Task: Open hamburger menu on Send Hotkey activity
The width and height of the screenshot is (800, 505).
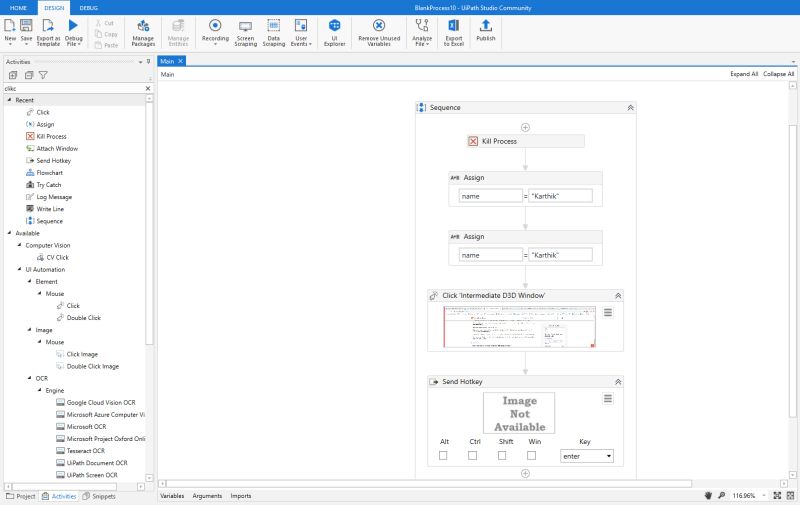Action: [x=608, y=398]
